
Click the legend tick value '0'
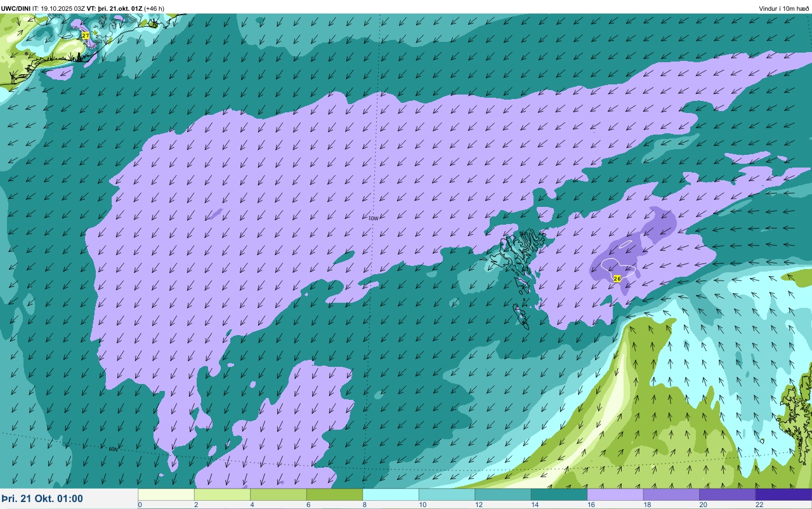pyautogui.click(x=140, y=505)
